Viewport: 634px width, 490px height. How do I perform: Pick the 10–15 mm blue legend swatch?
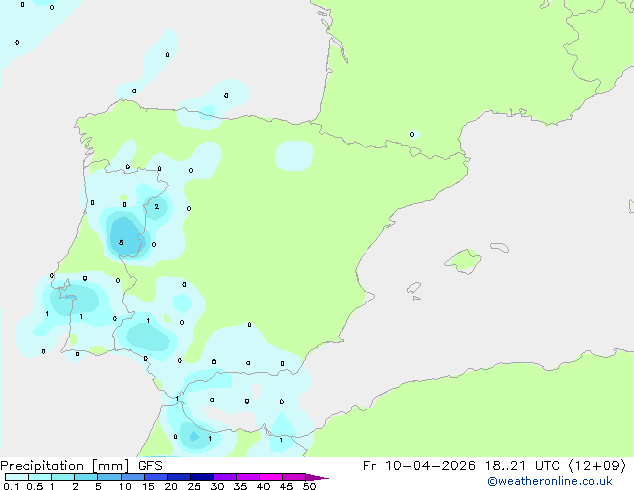[x=134, y=477]
